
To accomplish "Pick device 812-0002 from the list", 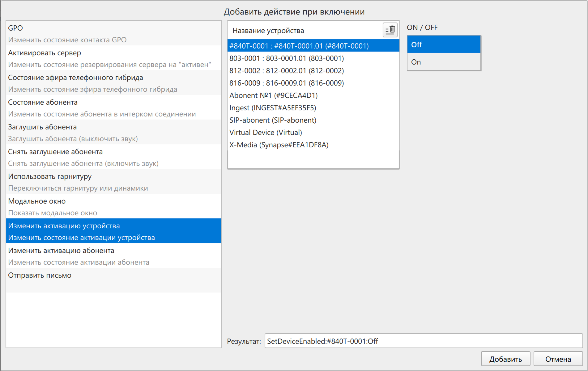I will pyautogui.click(x=313, y=70).
